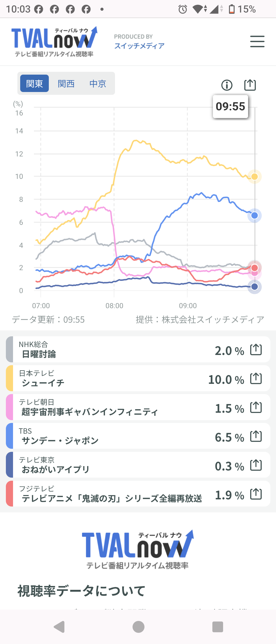Tap the 09:55 time tooltip
This screenshot has width=276, height=644.
(230, 107)
